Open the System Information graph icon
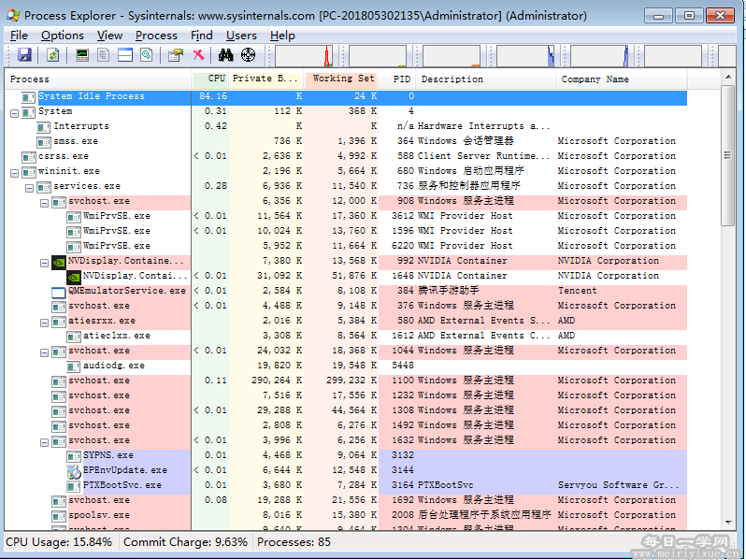The width and height of the screenshot is (746, 560). (82, 55)
